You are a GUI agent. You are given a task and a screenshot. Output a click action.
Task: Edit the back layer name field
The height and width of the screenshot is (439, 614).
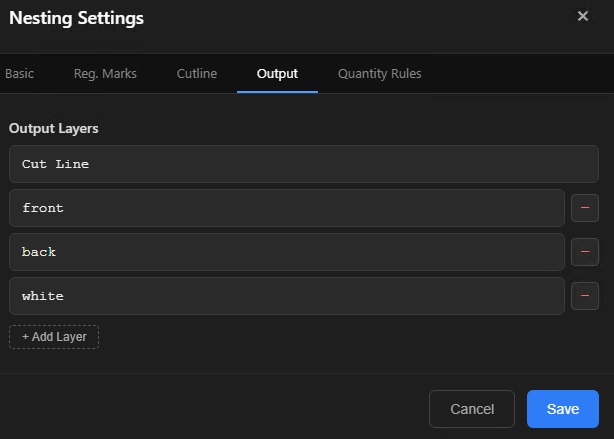pos(287,252)
